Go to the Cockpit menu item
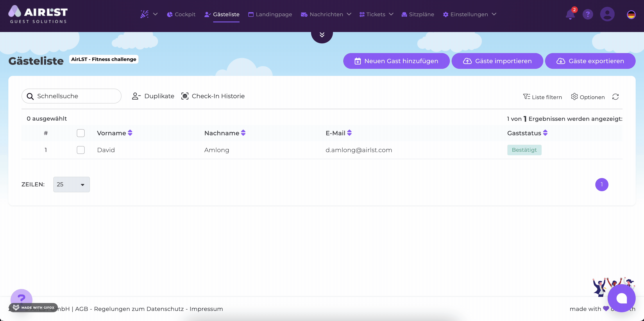This screenshot has width=644, height=321. tap(181, 14)
